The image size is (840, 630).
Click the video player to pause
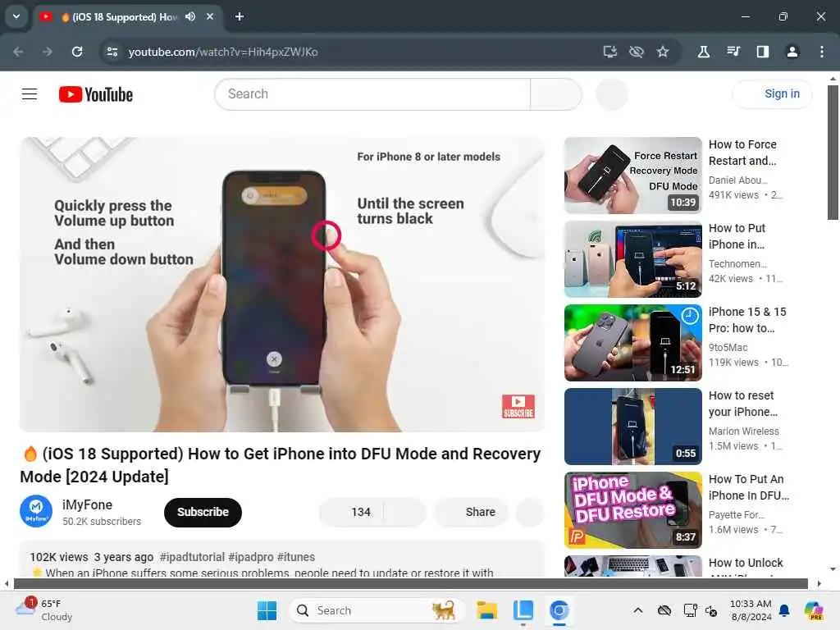pos(282,285)
